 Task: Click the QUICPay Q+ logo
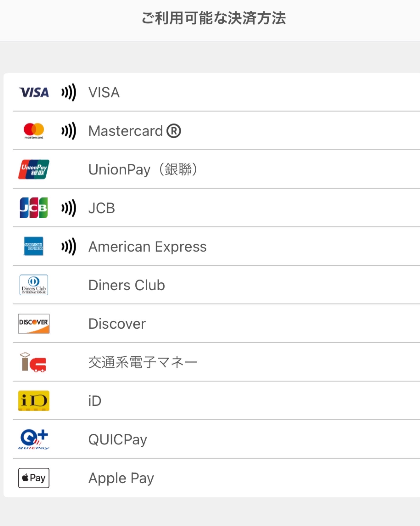(x=34, y=439)
